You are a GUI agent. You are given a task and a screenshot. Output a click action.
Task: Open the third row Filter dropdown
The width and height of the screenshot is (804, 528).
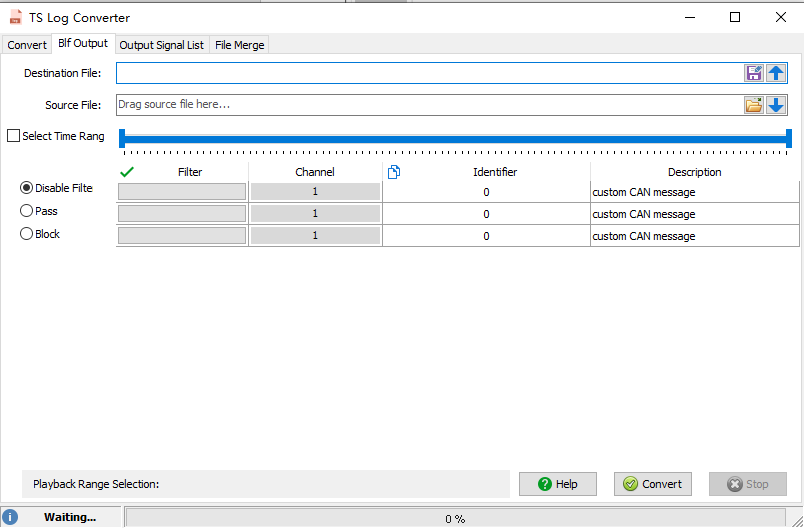[x=182, y=236]
